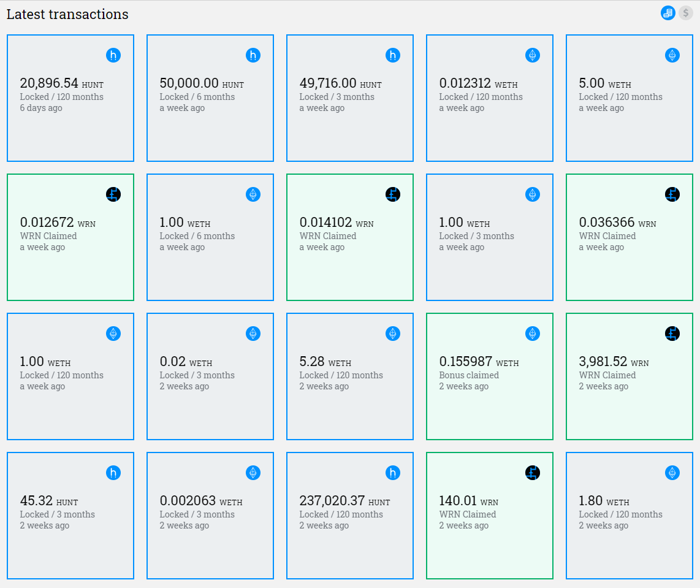The width and height of the screenshot is (700, 588).
Task: Select the 50,000.00 HUNT amount
Action: click(x=202, y=83)
